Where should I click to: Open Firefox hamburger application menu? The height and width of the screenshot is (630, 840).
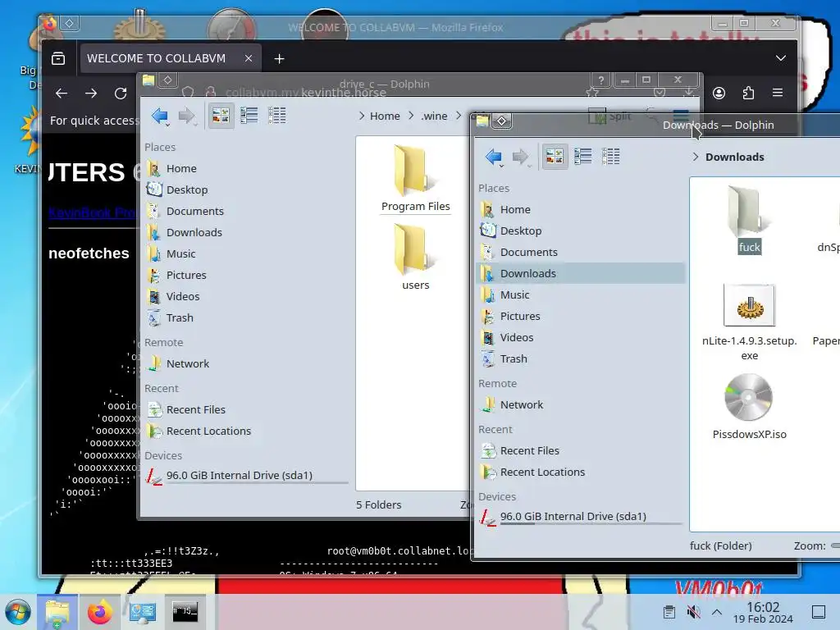coord(778,93)
